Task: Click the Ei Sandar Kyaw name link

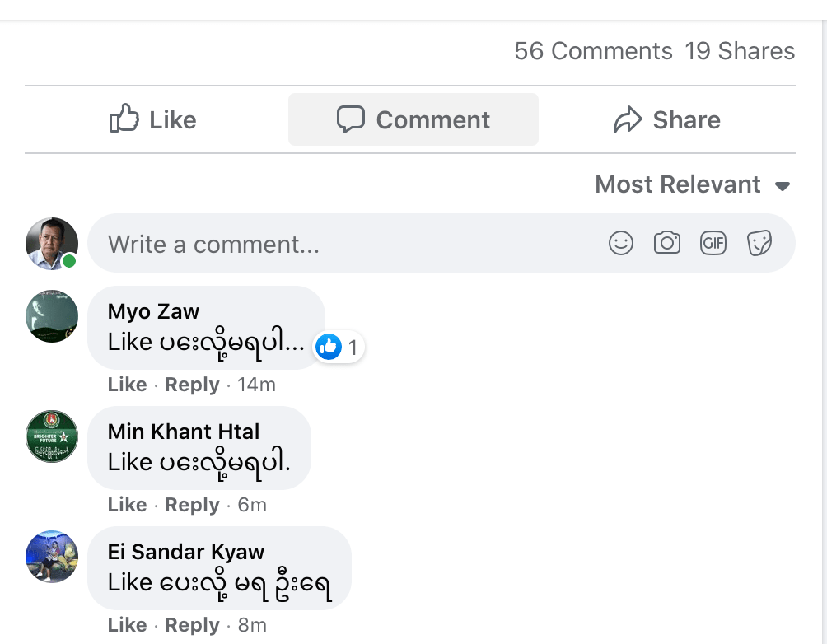Action: coord(186,552)
